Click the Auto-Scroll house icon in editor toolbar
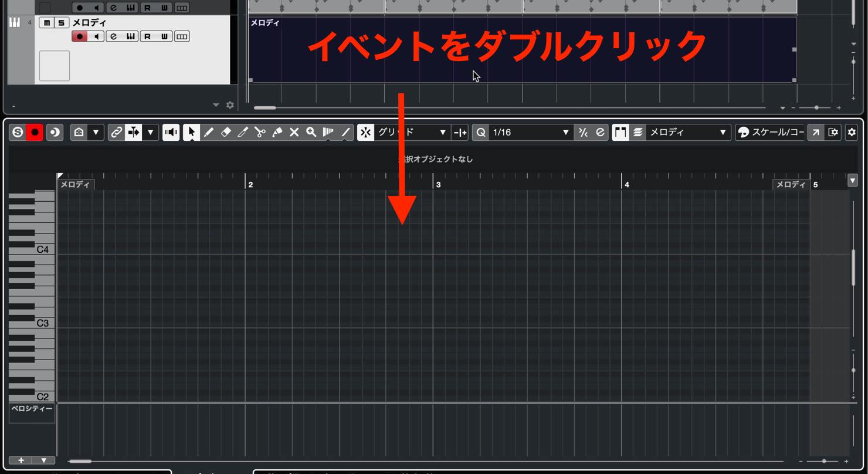Viewport: 868px width, 474px height. (79, 133)
